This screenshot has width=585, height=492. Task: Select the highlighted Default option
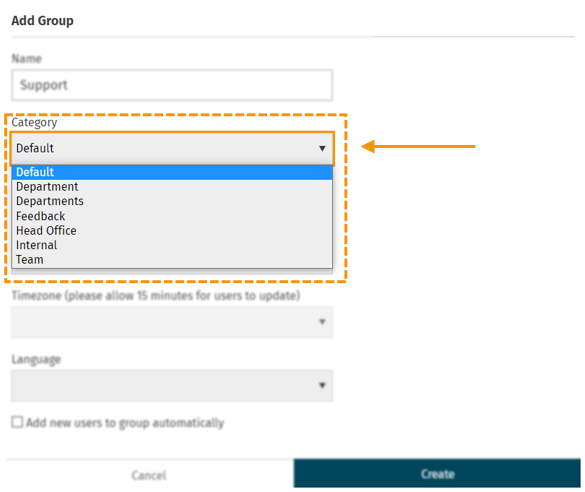[172, 172]
